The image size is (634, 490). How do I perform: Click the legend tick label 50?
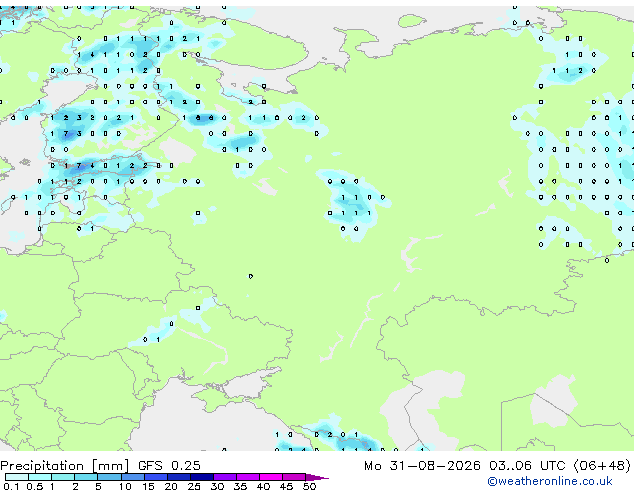pyautogui.click(x=309, y=486)
